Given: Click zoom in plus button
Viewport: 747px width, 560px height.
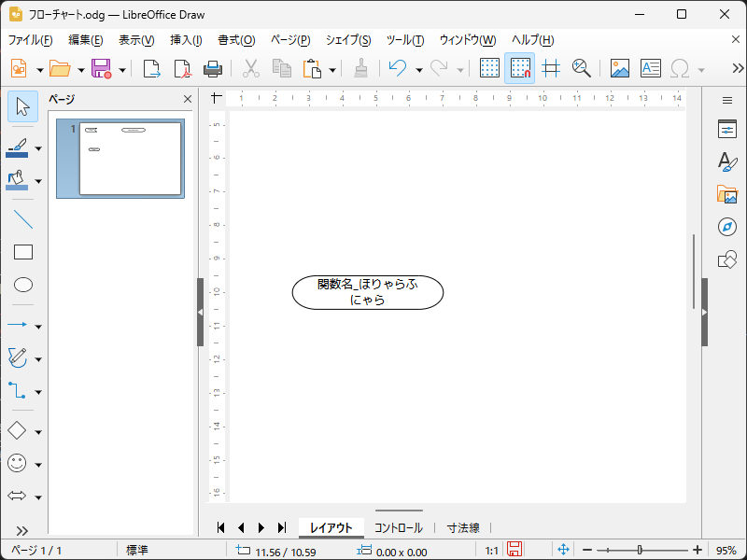Looking at the screenshot, I should (x=698, y=550).
